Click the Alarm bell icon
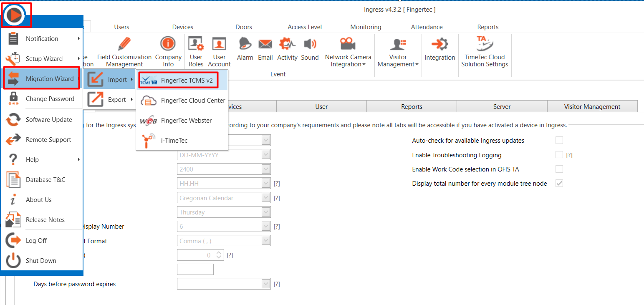The image size is (644, 305). 245,49
